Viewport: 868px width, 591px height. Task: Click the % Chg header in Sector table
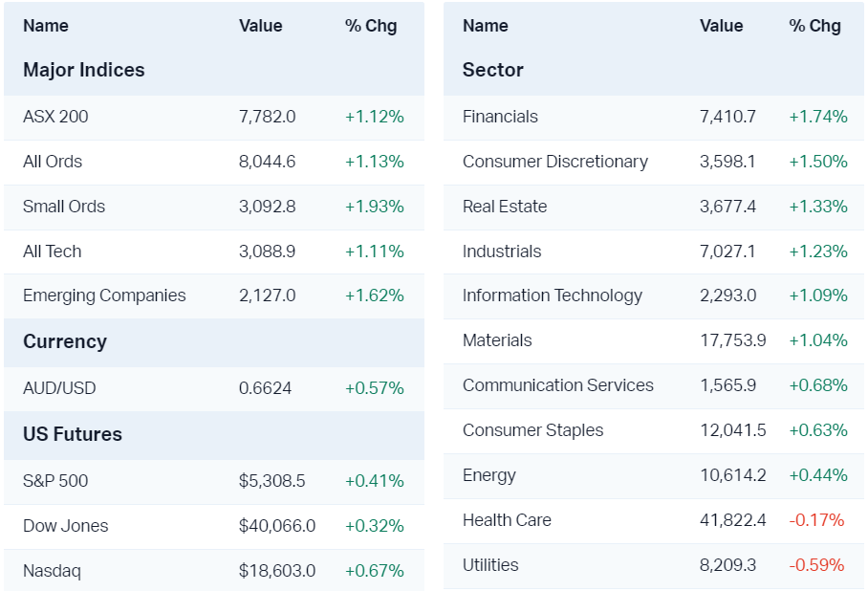[814, 26]
